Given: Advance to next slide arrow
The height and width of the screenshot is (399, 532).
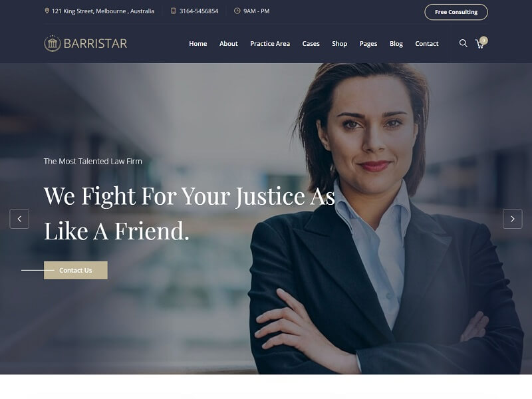Looking at the screenshot, I should 512,219.
